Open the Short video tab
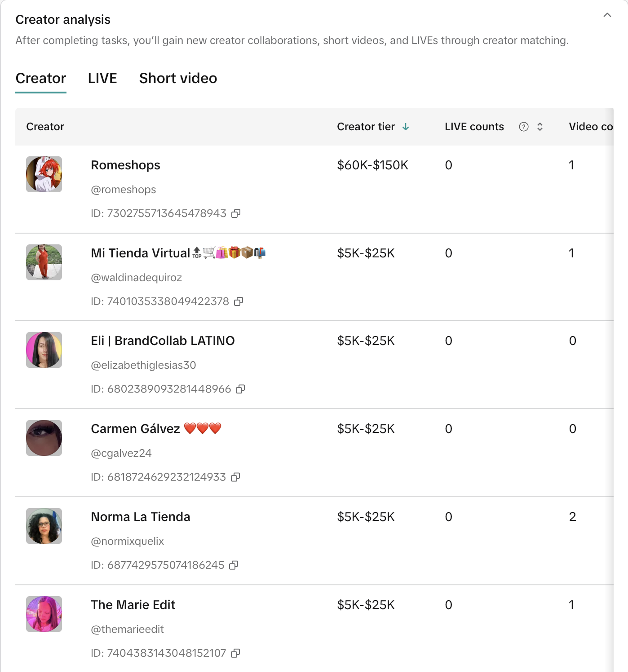Viewport: 628px width, 672px height. 178,78
